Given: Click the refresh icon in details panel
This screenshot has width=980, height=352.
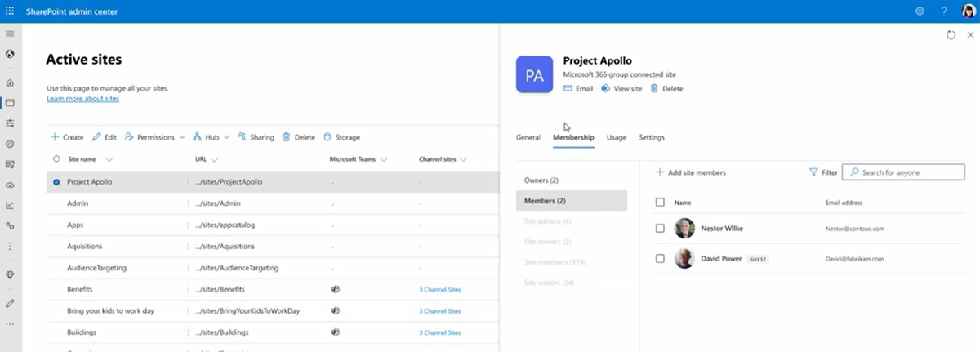Looking at the screenshot, I should 951,35.
